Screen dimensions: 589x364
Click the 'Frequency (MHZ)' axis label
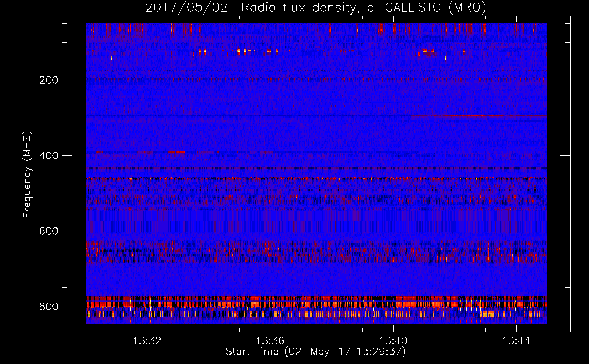tap(27, 174)
